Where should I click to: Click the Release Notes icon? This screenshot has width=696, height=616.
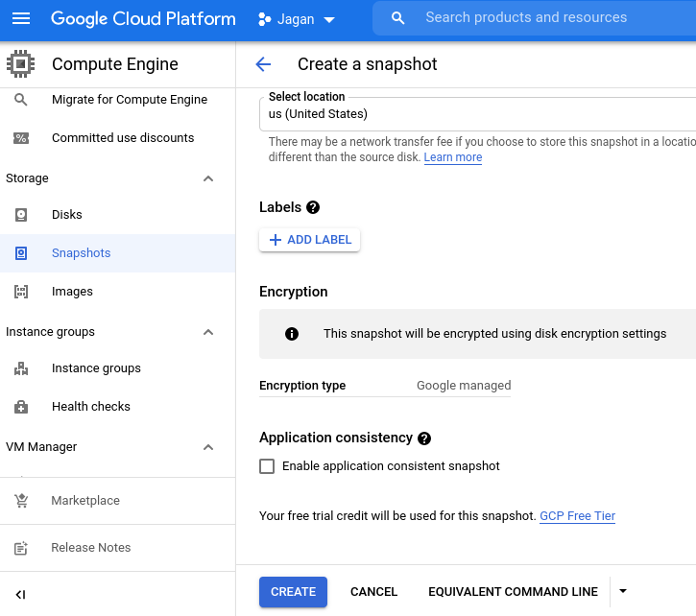click(x=21, y=548)
